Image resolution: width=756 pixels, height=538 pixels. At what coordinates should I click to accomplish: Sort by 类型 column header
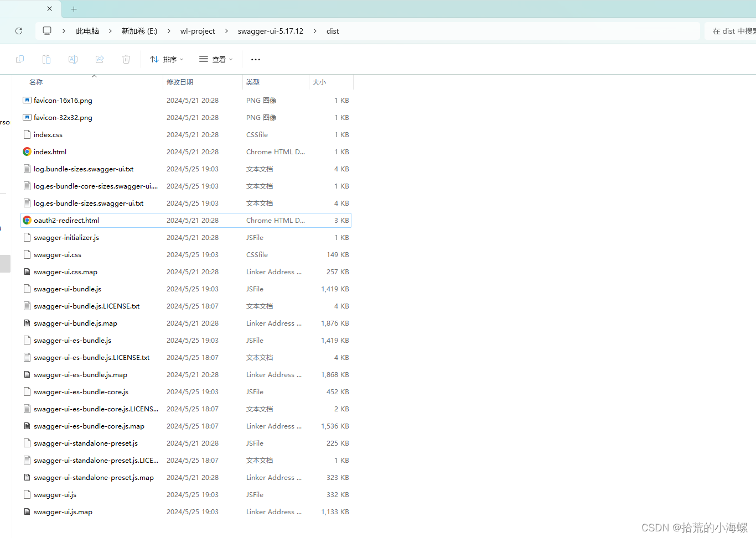(x=253, y=82)
